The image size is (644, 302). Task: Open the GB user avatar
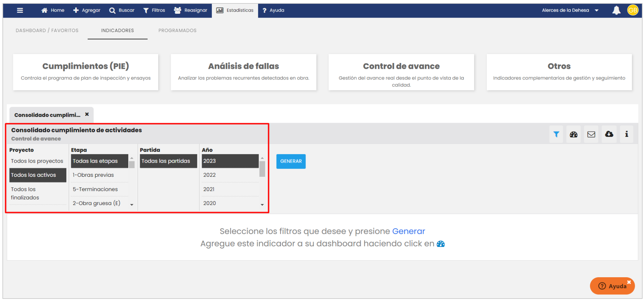[x=633, y=10]
